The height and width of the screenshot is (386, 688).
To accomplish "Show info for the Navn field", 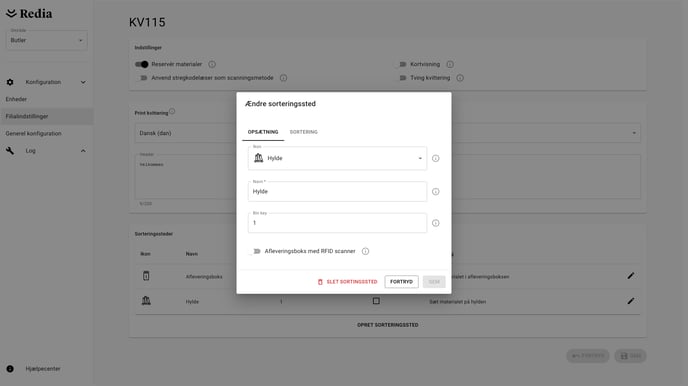I will click(x=436, y=192).
